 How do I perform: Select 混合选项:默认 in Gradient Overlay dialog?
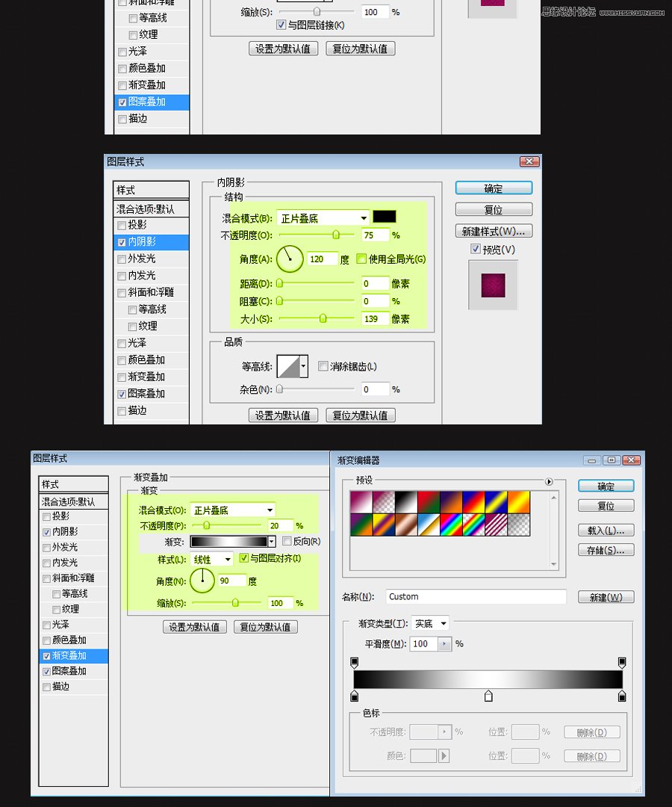pos(73,502)
